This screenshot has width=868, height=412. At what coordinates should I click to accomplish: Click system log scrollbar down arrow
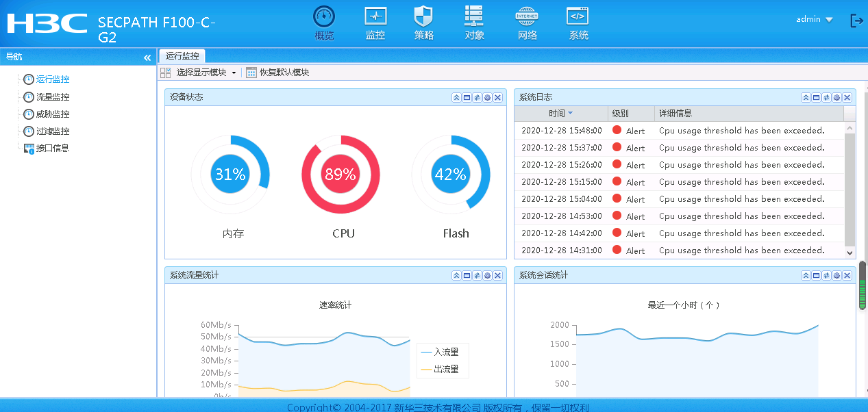coord(850,253)
